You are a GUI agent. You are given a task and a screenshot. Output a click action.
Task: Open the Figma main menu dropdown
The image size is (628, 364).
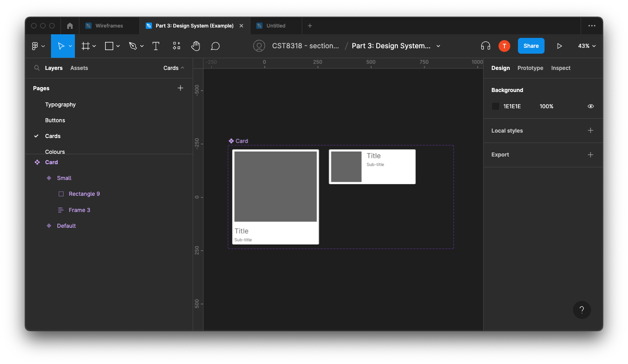pos(38,46)
